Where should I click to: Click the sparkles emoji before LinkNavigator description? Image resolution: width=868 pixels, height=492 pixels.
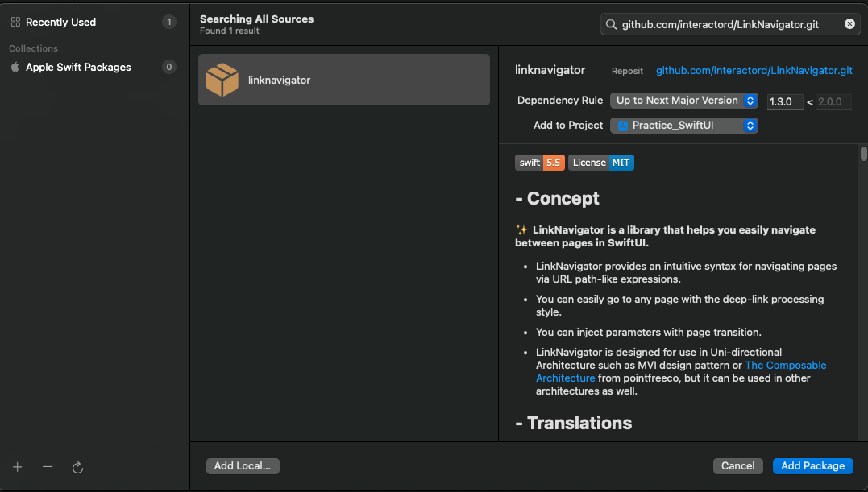(521, 229)
